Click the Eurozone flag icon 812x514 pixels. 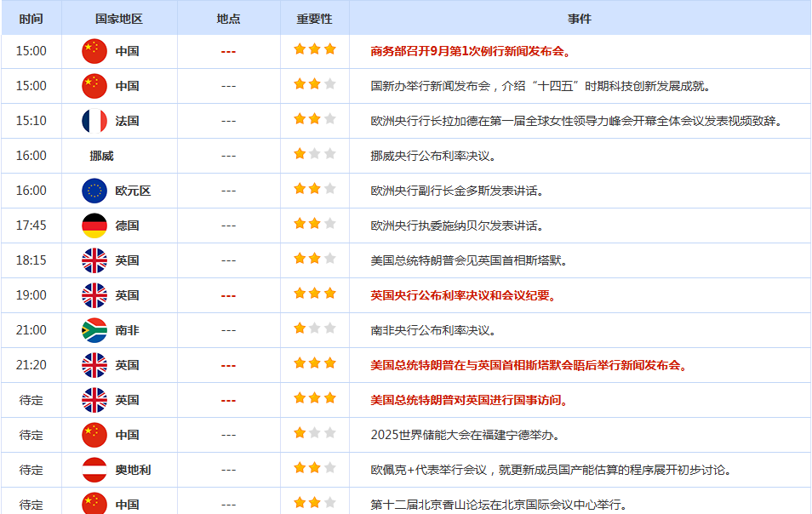point(94,191)
